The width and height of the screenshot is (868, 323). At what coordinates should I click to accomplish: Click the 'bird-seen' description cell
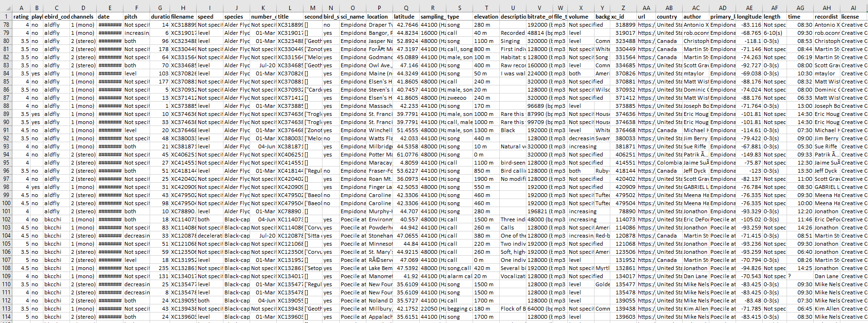pyautogui.click(x=513, y=163)
